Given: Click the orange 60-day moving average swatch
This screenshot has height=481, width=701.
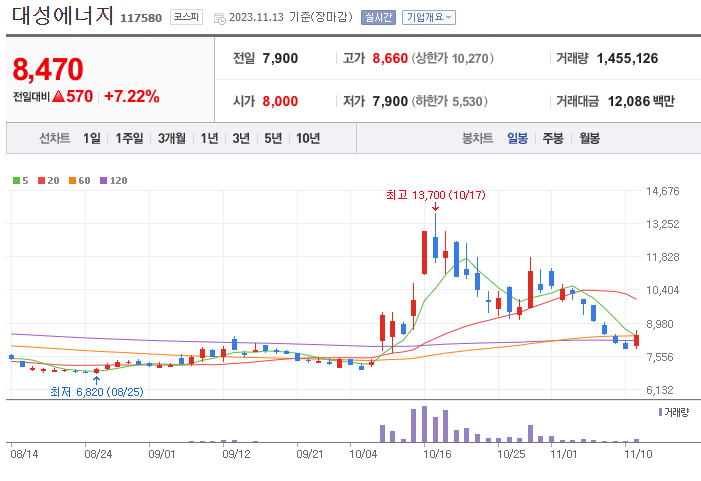Looking at the screenshot, I should pyautogui.click(x=72, y=181).
